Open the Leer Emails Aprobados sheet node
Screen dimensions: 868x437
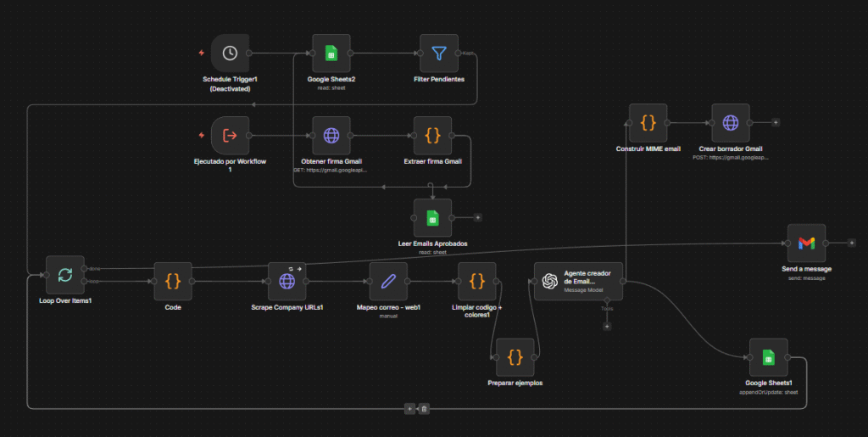[x=432, y=218]
